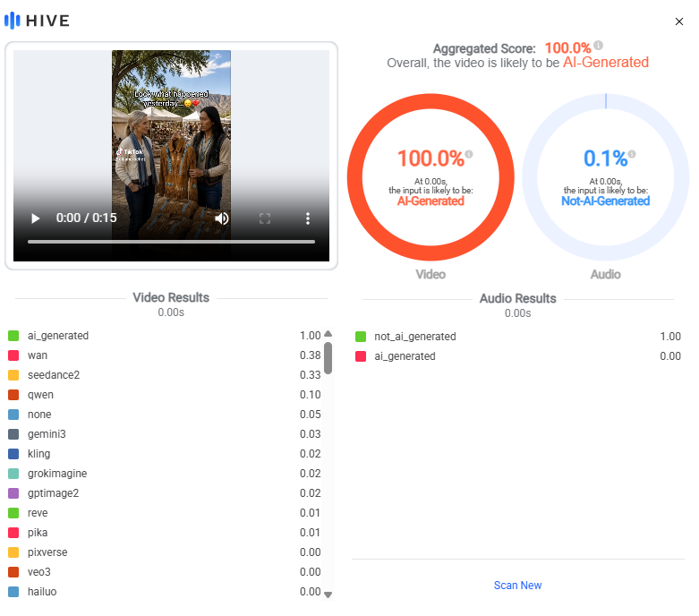The width and height of the screenshot is (699, 616).
Task: Close the Hive results panel
Action: [679, 21]
